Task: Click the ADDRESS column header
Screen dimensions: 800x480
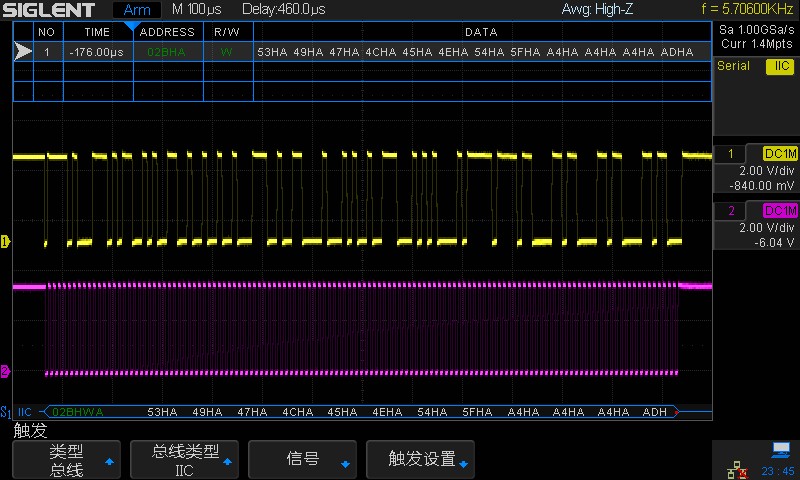Action: (x=167, y=32)
